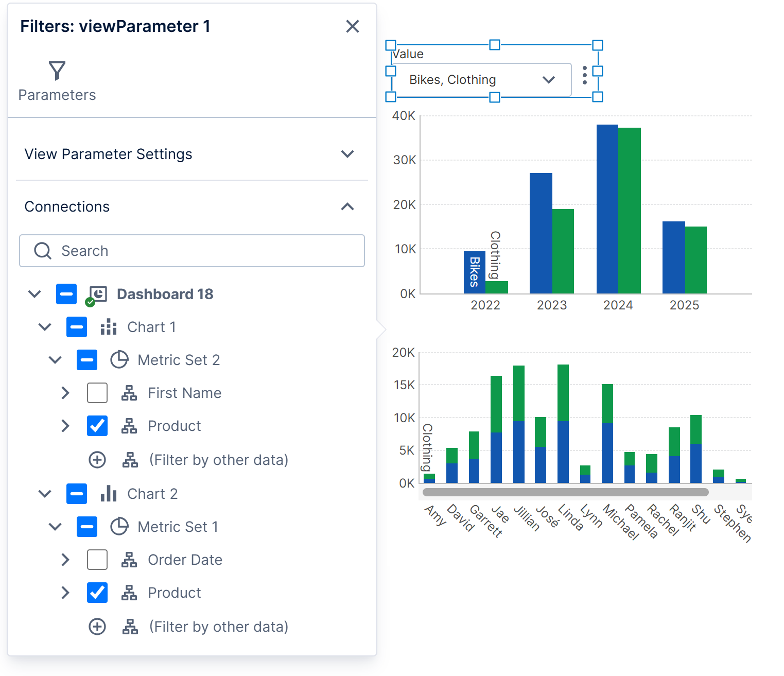Click the Dashboard 18 dashboard icon
The height and width of the screenshot is (676, 784).
pos(96,295)
